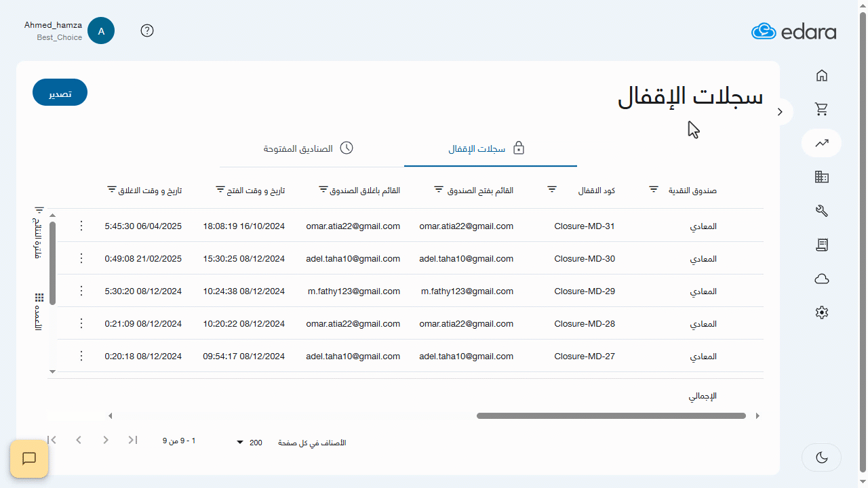Open filter for تاريخ و وقت الفتح column
This screenshot has width=868, height=488.
tap(220, 190)
